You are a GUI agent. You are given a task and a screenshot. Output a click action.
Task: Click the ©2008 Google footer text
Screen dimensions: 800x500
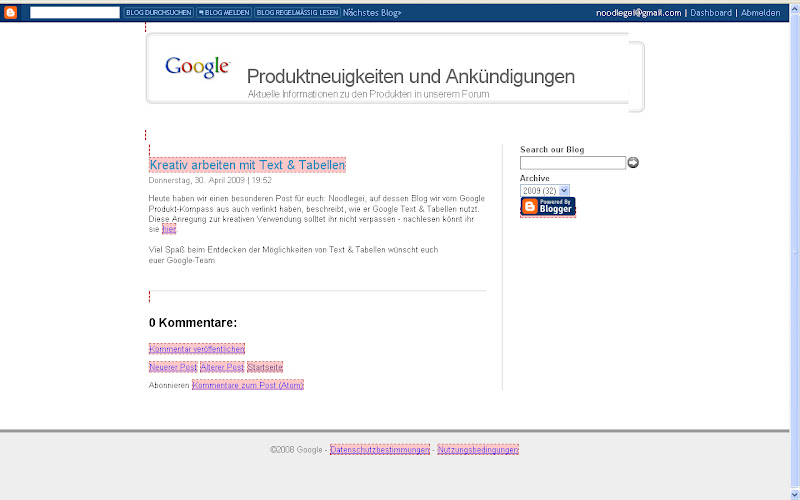296,449
